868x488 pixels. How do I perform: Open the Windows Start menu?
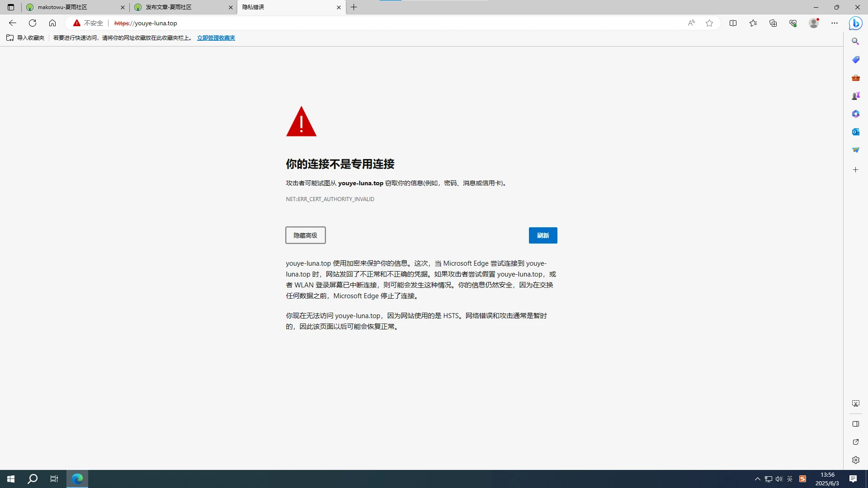11,479
